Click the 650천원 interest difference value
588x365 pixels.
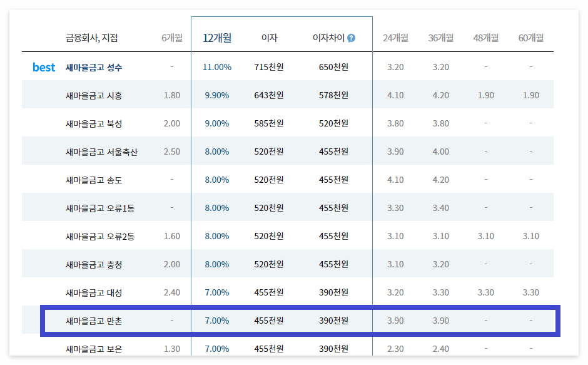334,67
